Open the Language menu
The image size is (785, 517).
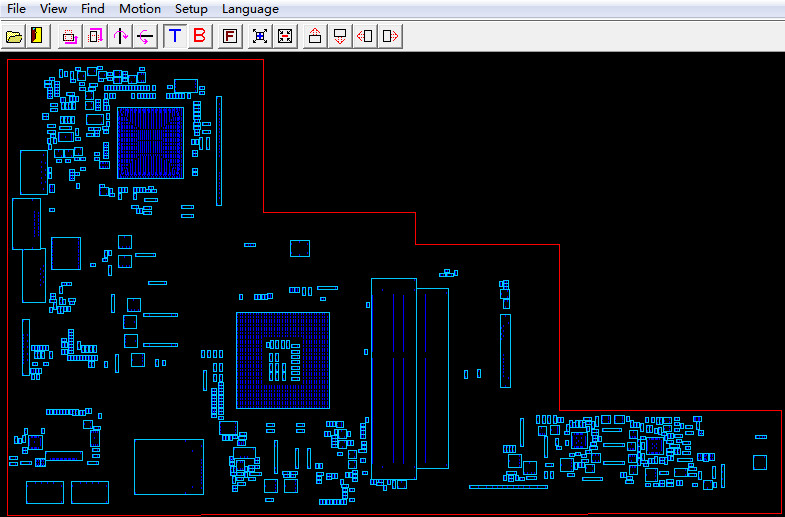[250, 9]
